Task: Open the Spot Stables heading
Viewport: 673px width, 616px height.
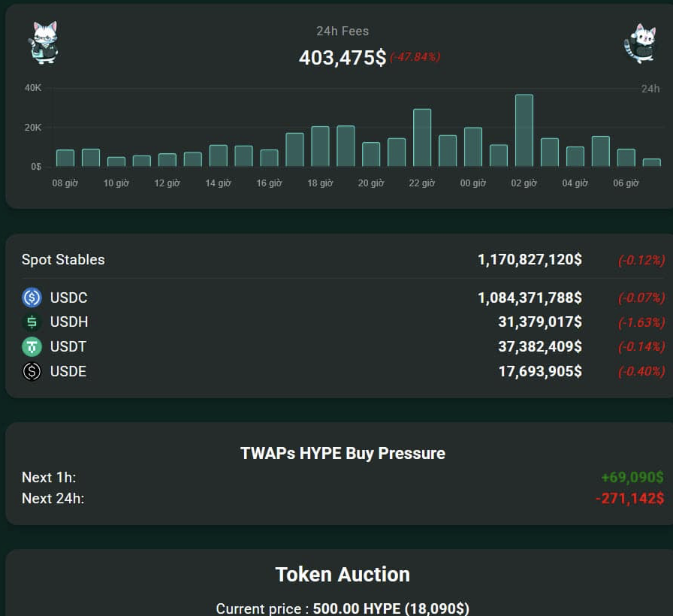Action: (63, 260)
